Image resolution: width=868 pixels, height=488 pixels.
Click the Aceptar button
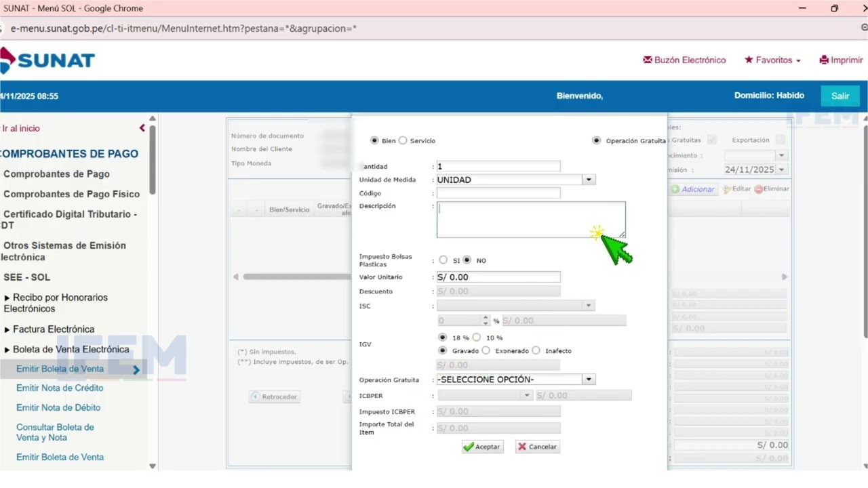pyautogui.click(x=482, y=447)
